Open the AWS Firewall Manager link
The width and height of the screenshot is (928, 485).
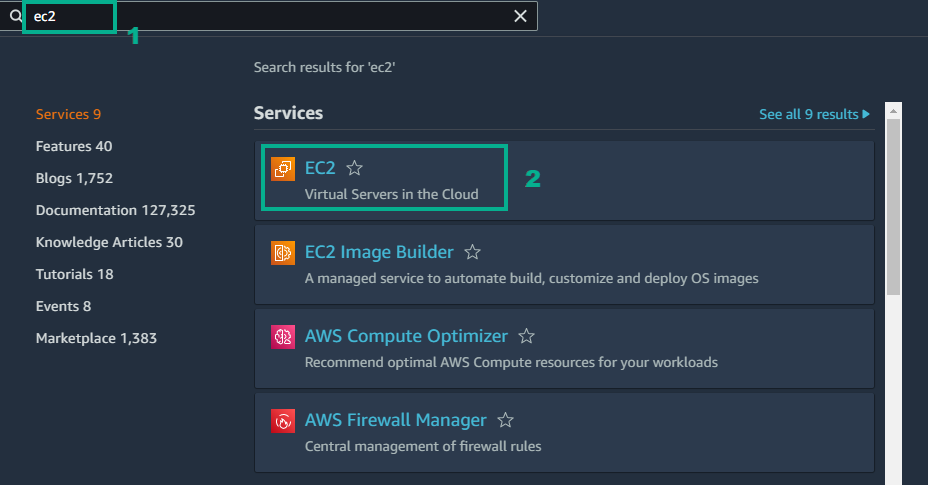pos(395,420)
